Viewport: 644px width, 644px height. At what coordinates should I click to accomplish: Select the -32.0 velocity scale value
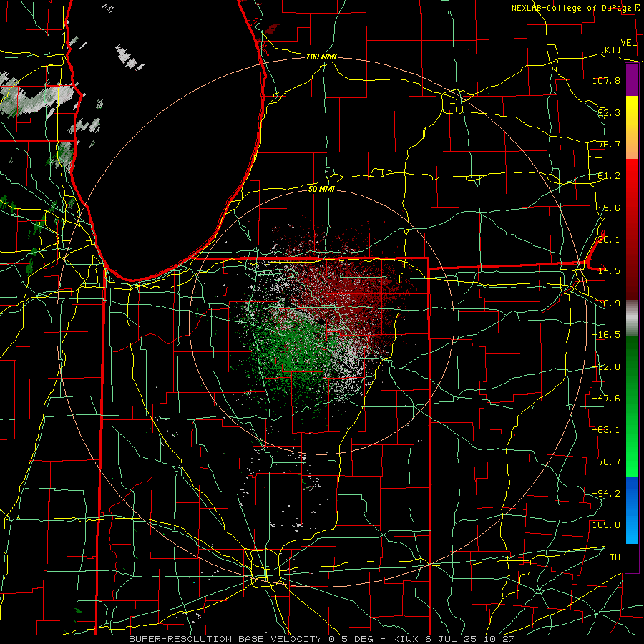click(x=606, y=367)
